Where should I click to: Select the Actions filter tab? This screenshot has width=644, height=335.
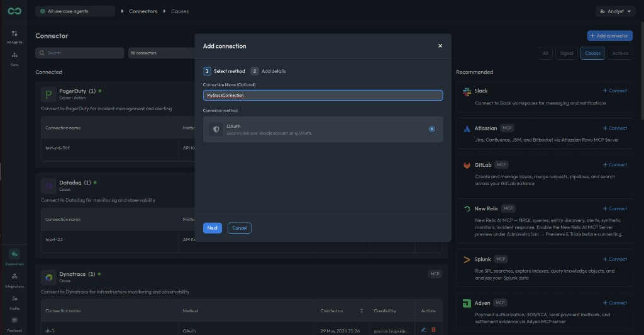coord(620,53)
